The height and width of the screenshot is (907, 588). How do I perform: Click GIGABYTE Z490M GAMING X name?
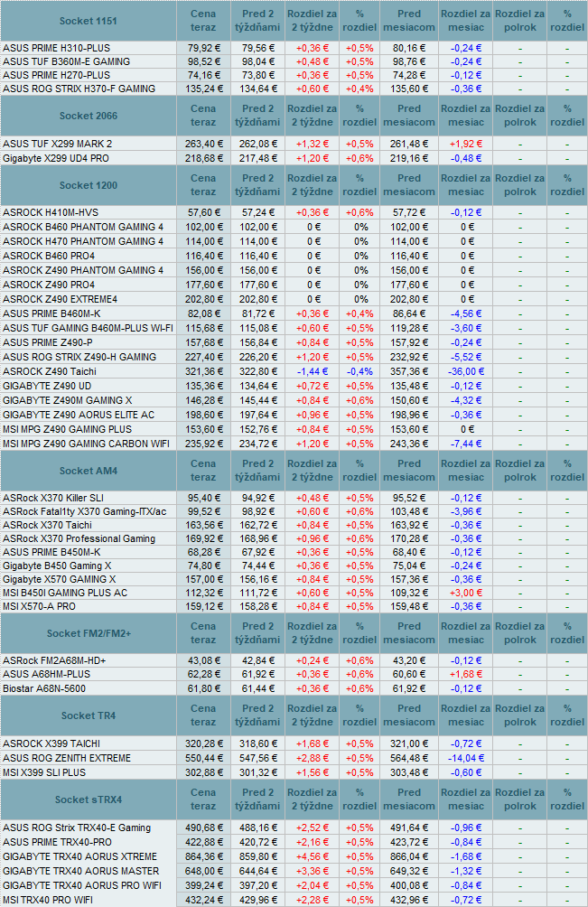[x=67, y=400]
